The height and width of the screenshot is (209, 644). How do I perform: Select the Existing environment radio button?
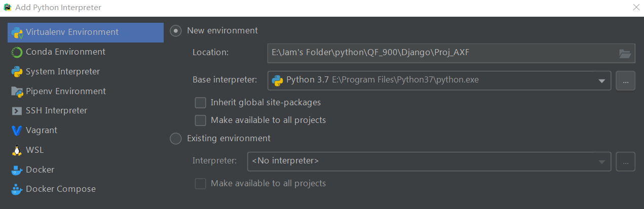175,139
